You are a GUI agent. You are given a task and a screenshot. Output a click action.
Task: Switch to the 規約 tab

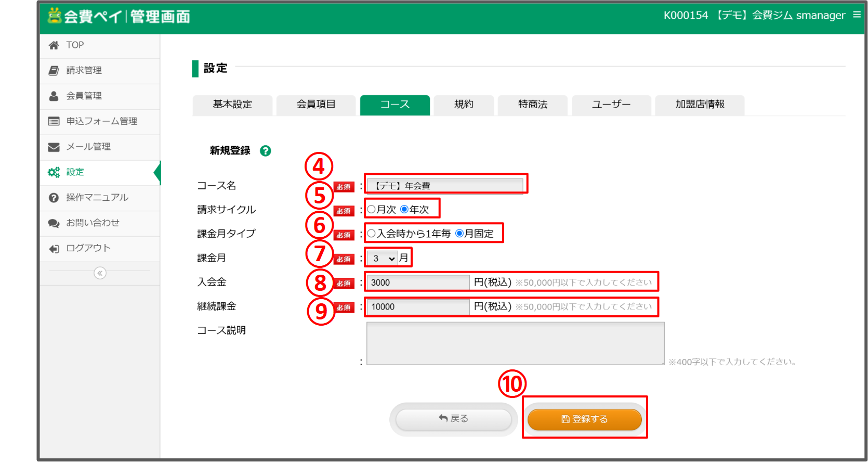point(464,105)
